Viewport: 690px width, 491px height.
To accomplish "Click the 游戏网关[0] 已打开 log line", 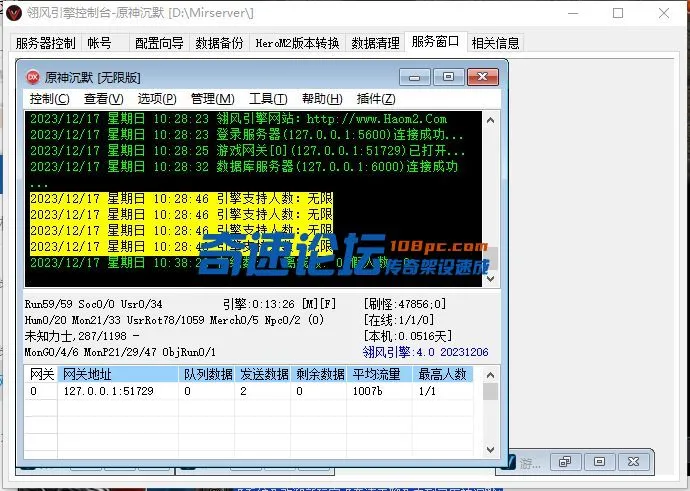I will pyautogui.click(x=247, y=150).
